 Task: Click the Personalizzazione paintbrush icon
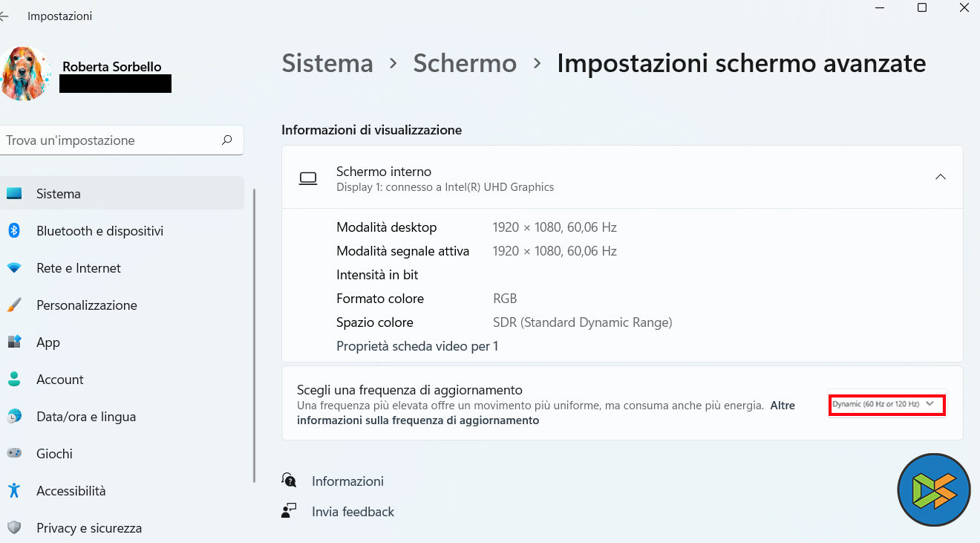[14, 305]
